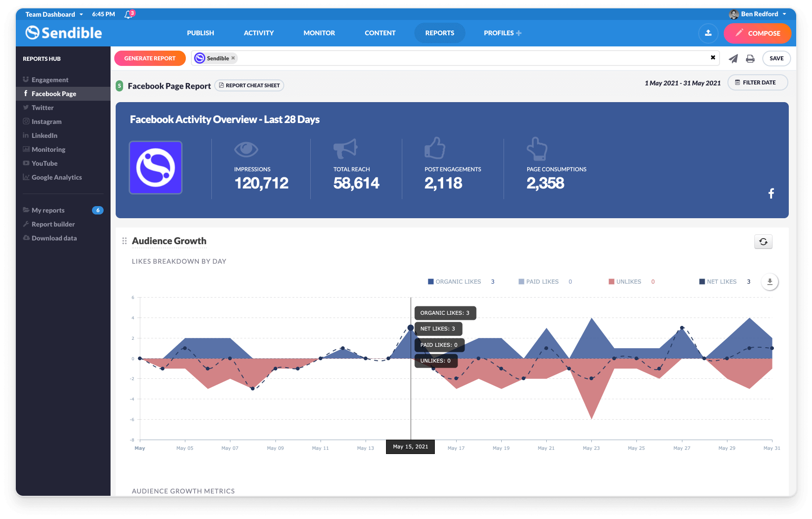Click the print report icon
The width and height of the screenshot is (812, 519).
click(x=750, y=58)
